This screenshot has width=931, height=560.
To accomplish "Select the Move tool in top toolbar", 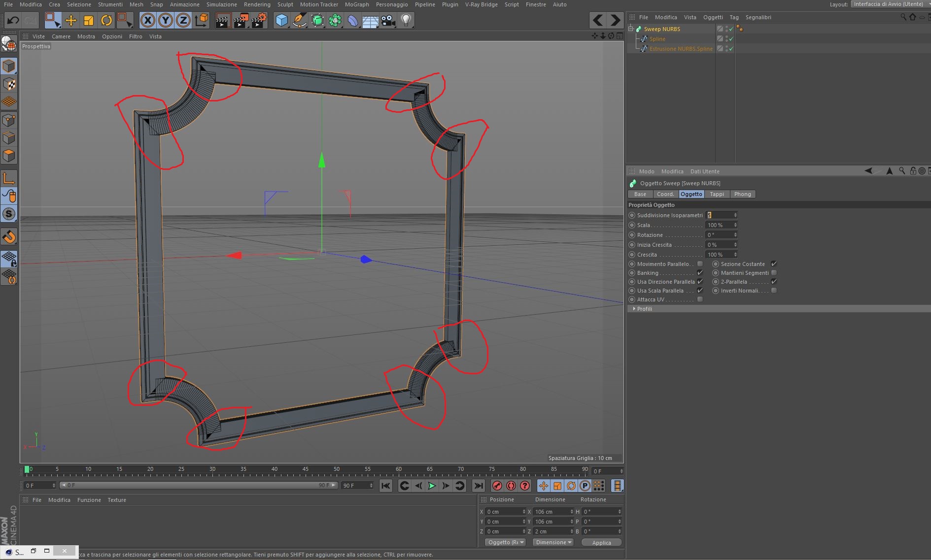I will pos(71,20).
